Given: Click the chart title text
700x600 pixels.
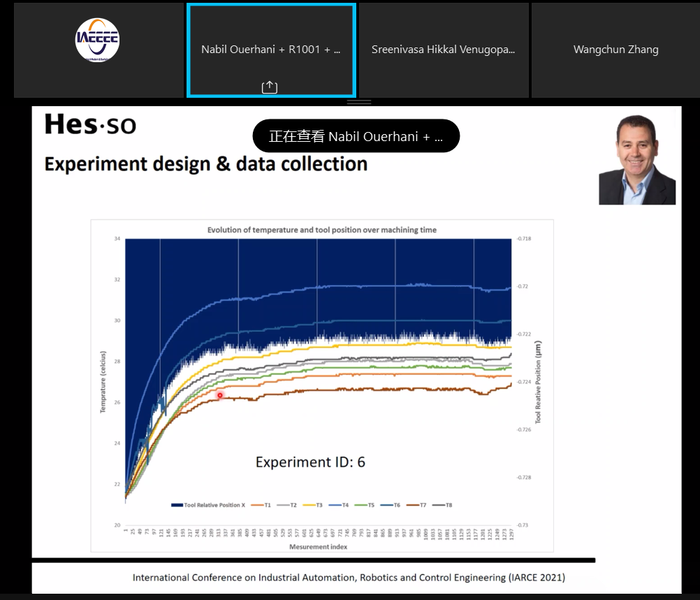Looking at the screenshot, I should [322, 230].
